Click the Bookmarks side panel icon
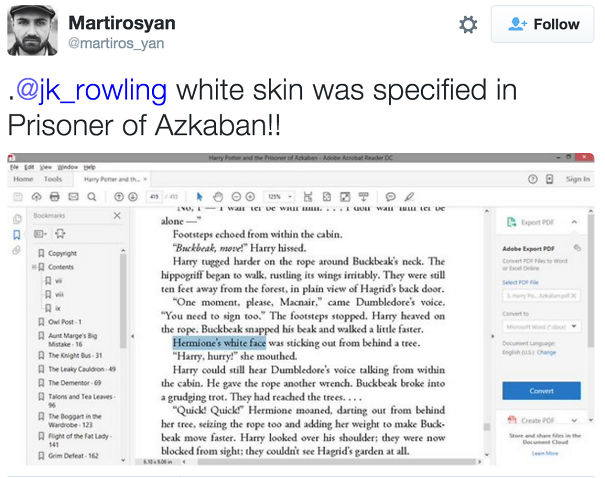 17,235
